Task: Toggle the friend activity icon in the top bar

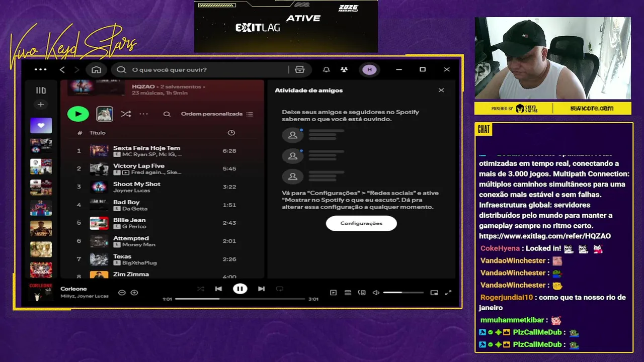Action: (x=344, y=69)
